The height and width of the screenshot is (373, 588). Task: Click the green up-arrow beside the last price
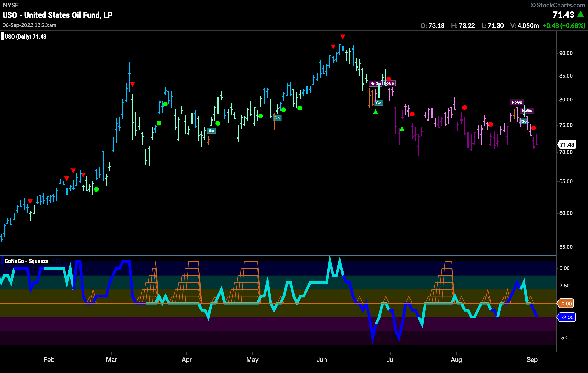coord(581,14)
